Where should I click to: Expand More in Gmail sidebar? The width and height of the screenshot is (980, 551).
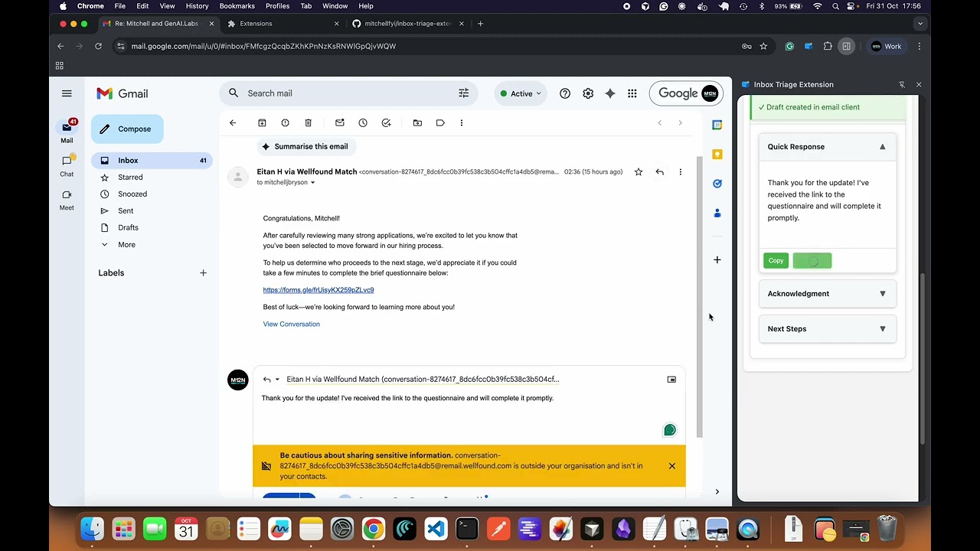point(126,245)
